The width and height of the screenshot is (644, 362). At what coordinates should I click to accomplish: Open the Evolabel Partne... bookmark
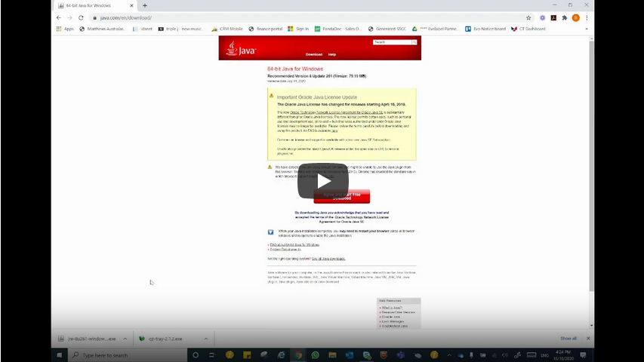(x=435, y=29)
